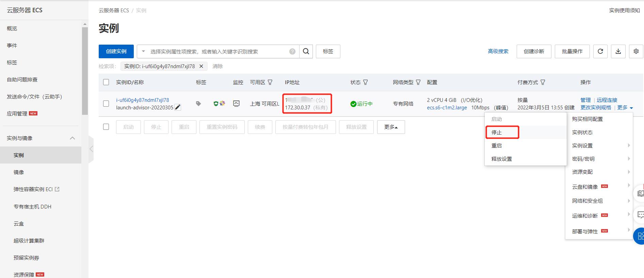Open instance i-uf6i0g4y87ndml7xjl78 link
This screenshot has width=644, height=278.
[143, 100]
